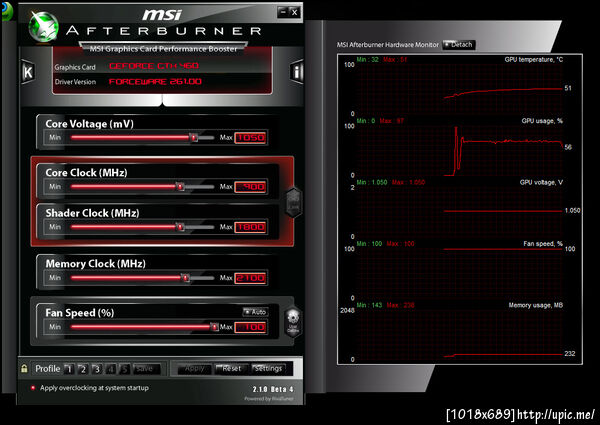
Task: Click the Fan Speed slider handle
Action: 215,327
